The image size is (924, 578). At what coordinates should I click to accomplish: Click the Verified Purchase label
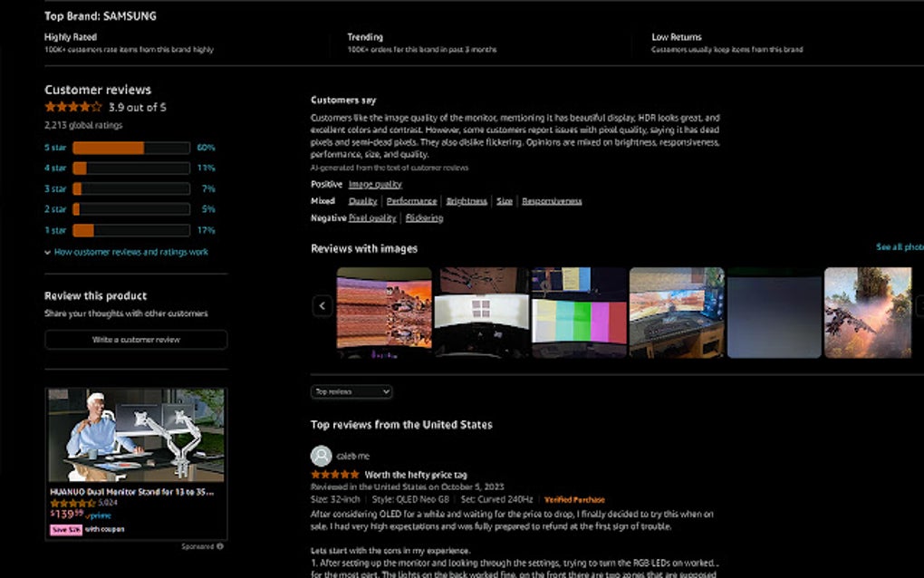(574, 500)
